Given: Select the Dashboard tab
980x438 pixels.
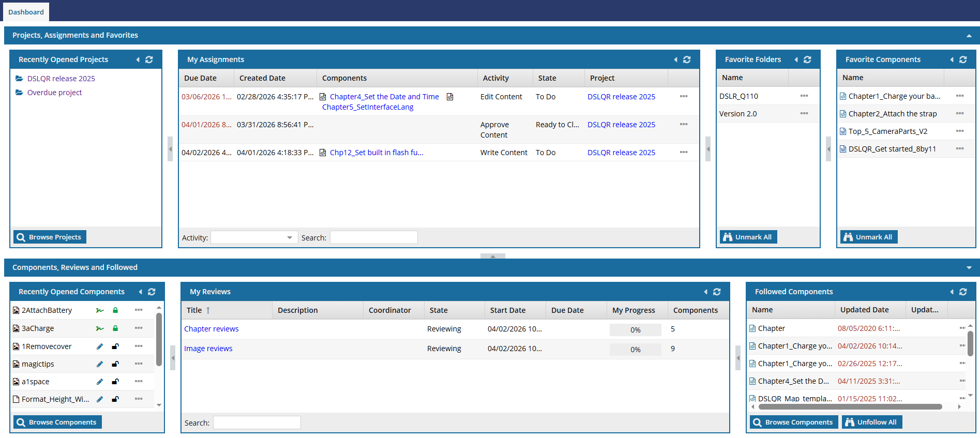Looking at the screenshot, I should tap(26, 12).
